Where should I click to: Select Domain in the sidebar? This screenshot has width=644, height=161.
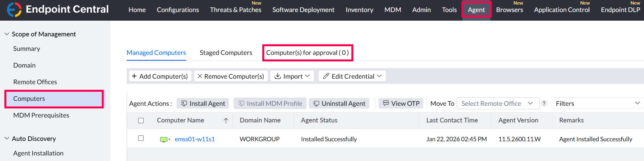click(24, 65)
